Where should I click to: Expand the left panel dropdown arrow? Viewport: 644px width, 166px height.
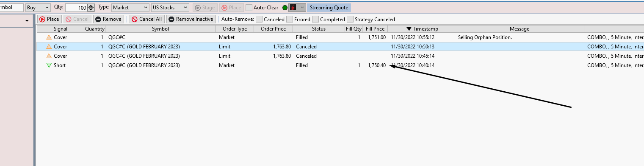[x=27, y=21]
